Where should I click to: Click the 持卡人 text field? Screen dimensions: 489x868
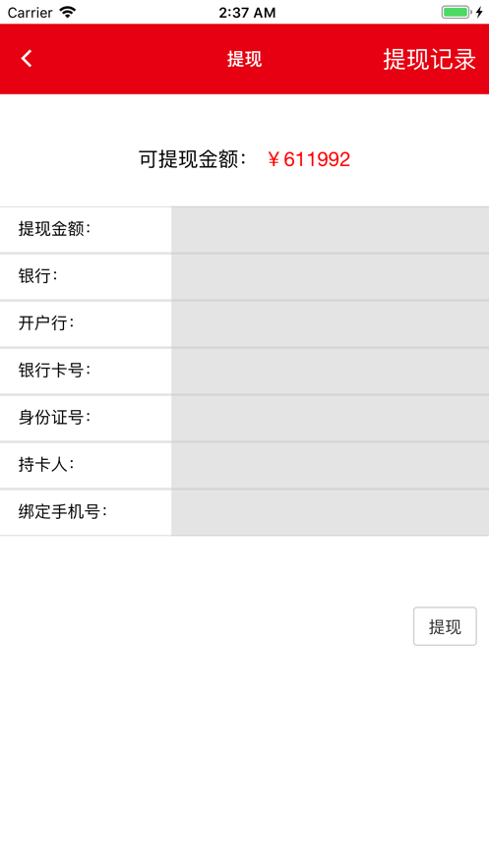[x=330, y=466]
